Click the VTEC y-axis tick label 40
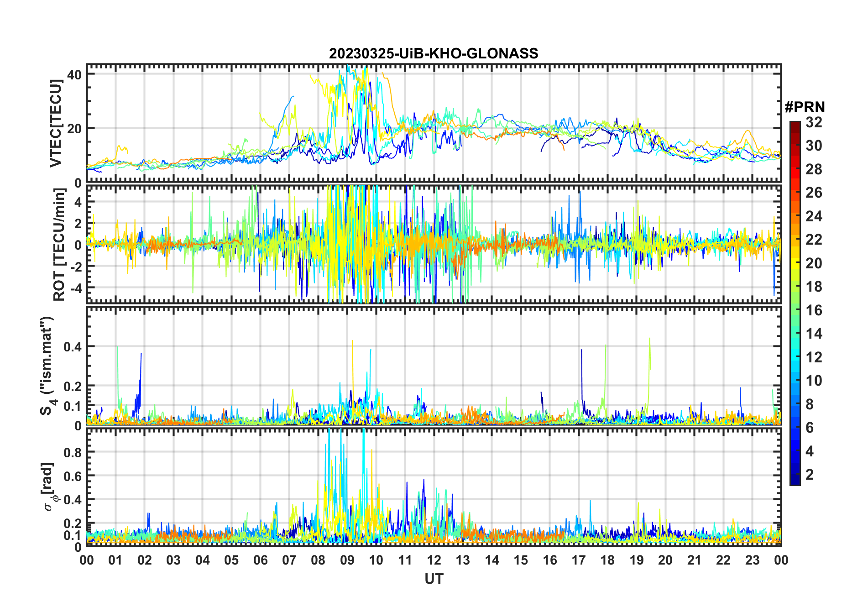This screenshot has height=607, width=868. point(74,74)
